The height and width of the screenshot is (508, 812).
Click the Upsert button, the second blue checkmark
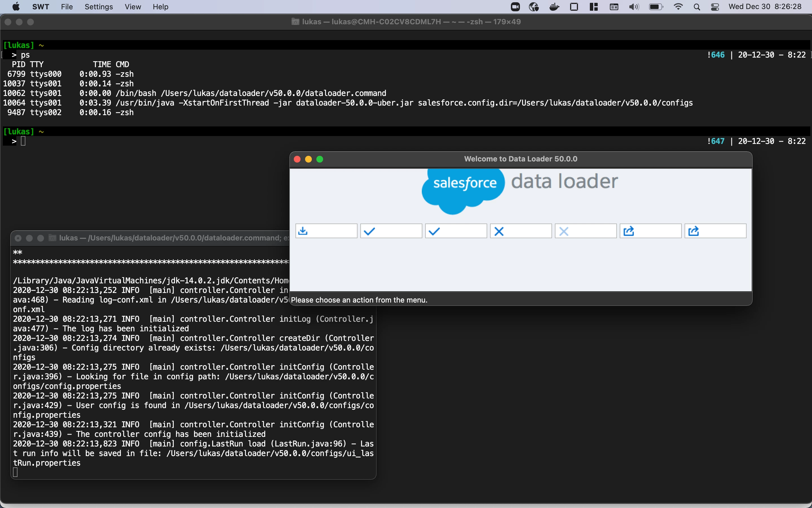[456, 231]
